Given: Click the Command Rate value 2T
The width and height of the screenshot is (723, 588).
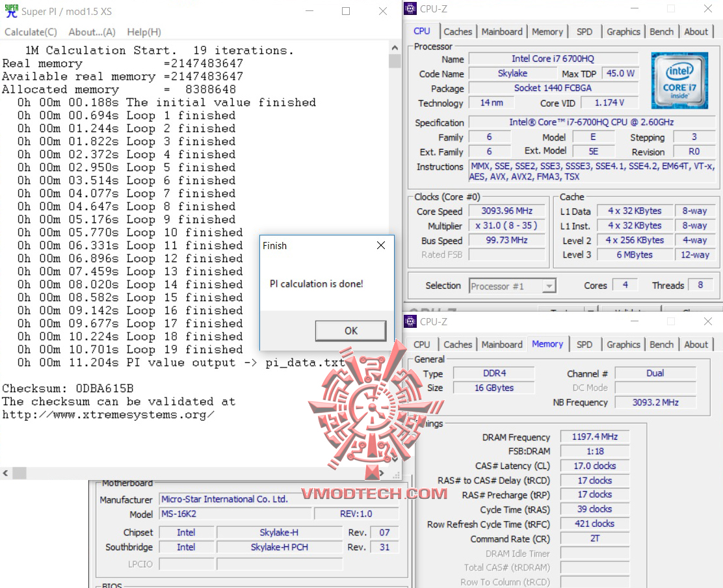Looking at the screenshot, I should click(x=594, y=539).
